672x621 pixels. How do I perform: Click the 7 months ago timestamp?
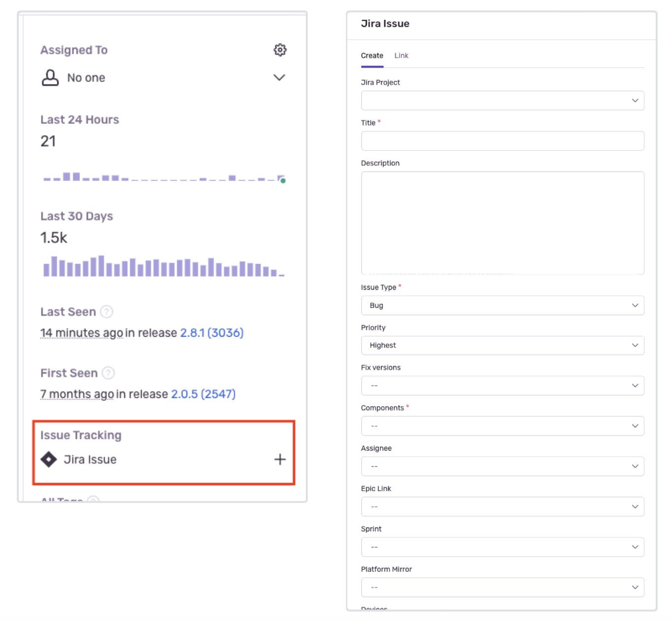(x=77, y=394)
